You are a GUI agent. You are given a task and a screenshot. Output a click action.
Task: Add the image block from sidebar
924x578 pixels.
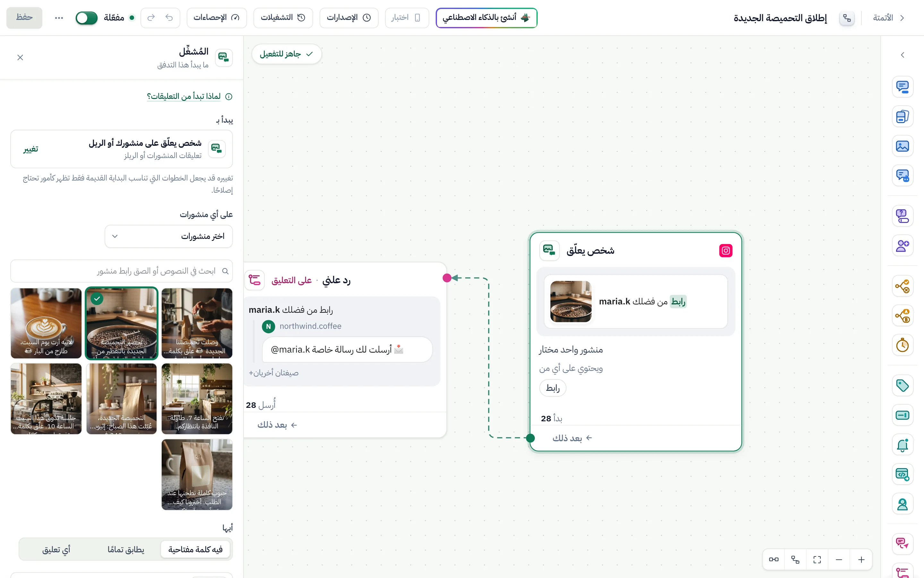point(902,146)
